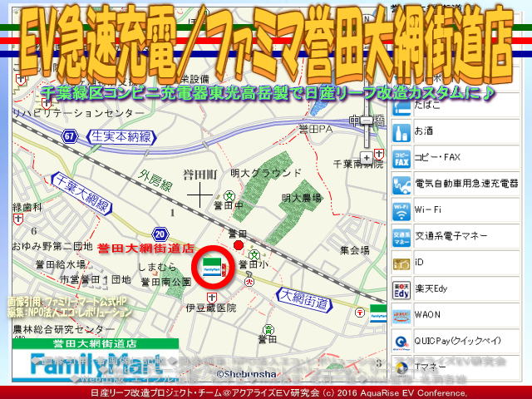Click the 楽天Edy label

tap(431, 288)
